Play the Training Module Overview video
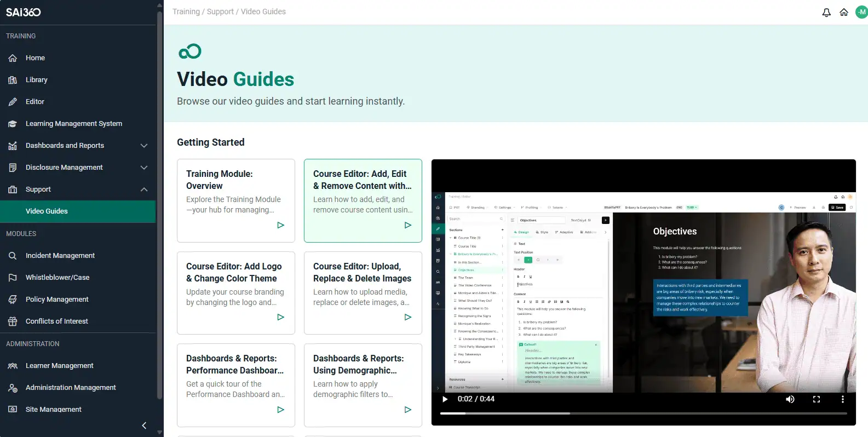Viewport: 868px width, 437px height. pos(280,225)
